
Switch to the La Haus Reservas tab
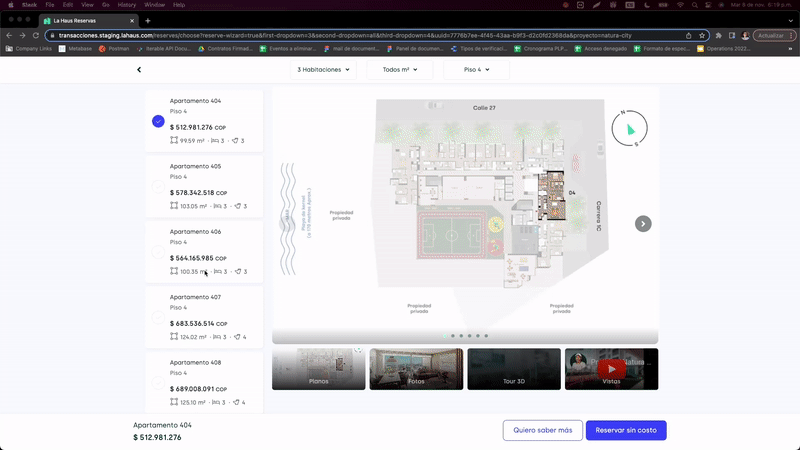pyautogui.click(x=88, y=20)
